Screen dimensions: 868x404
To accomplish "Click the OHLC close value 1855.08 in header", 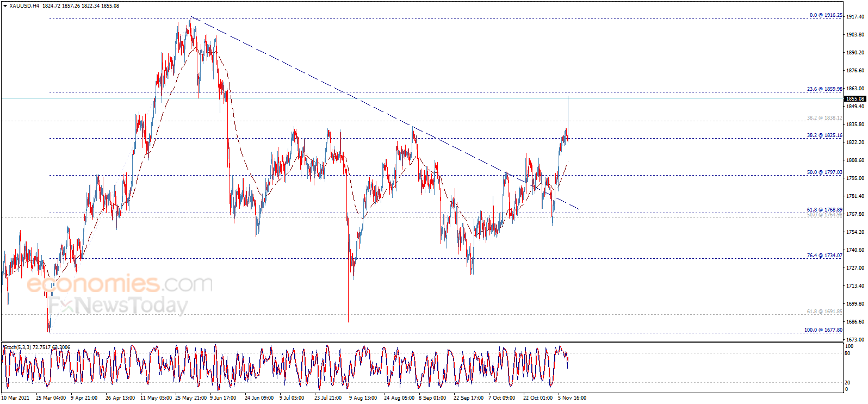I will tap(110, 6).
